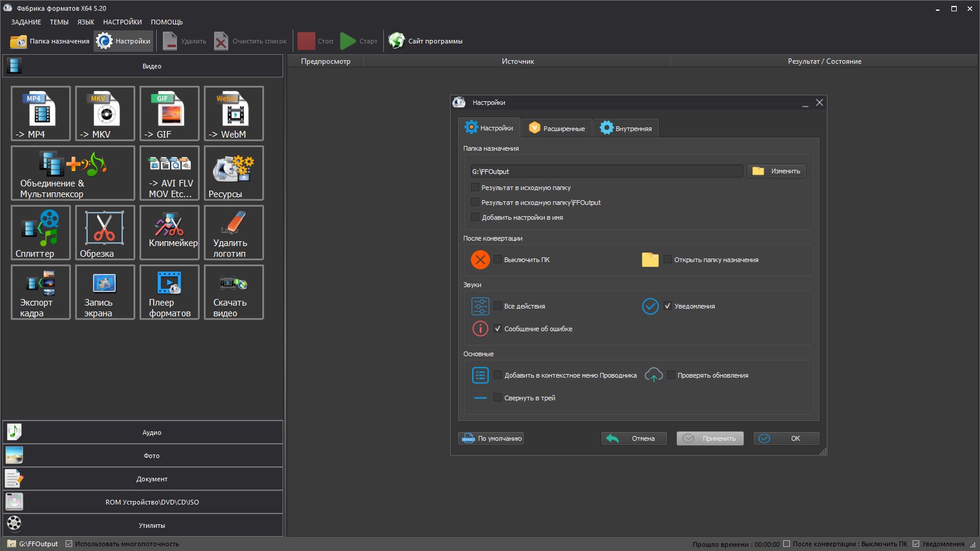
Task: Open the ЗАДАНИЕ menu
Action: click(x=26, y=22)
